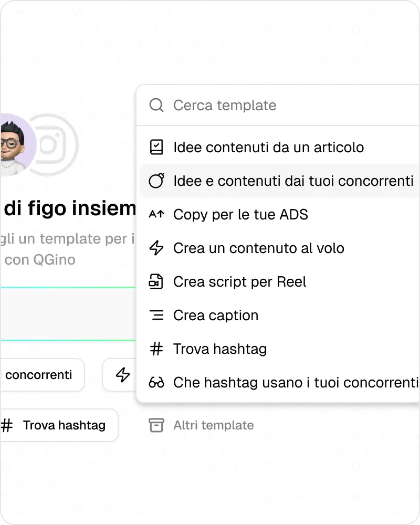
Task: Click the article icon beside Idee contenuti
Action: (156, 147)
